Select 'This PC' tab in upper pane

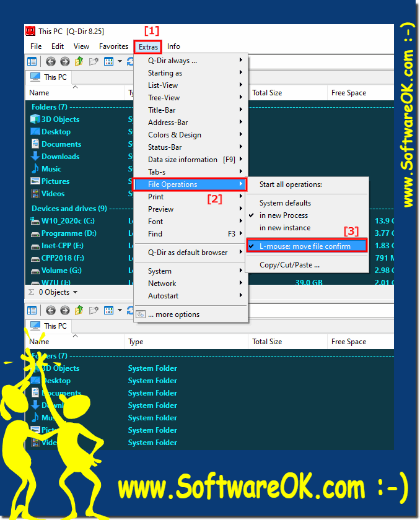click(49, 77)
